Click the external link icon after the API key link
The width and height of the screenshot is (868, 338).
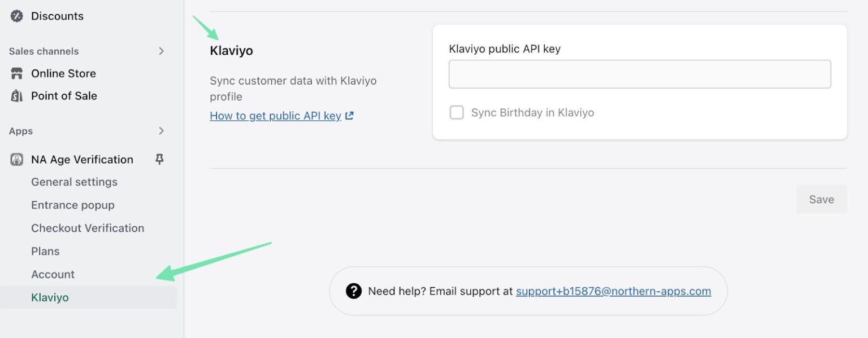tap(350, 115)
